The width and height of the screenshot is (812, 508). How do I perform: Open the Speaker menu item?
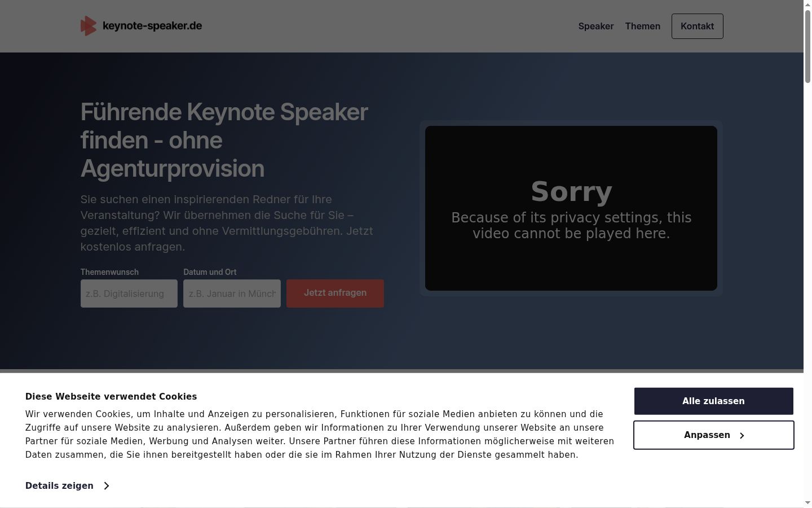pos(596,26)
